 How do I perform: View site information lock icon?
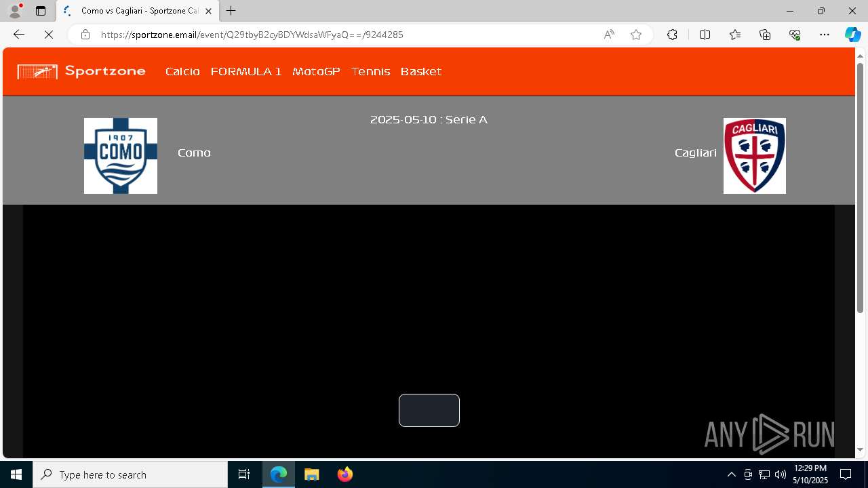pos(85,35)
